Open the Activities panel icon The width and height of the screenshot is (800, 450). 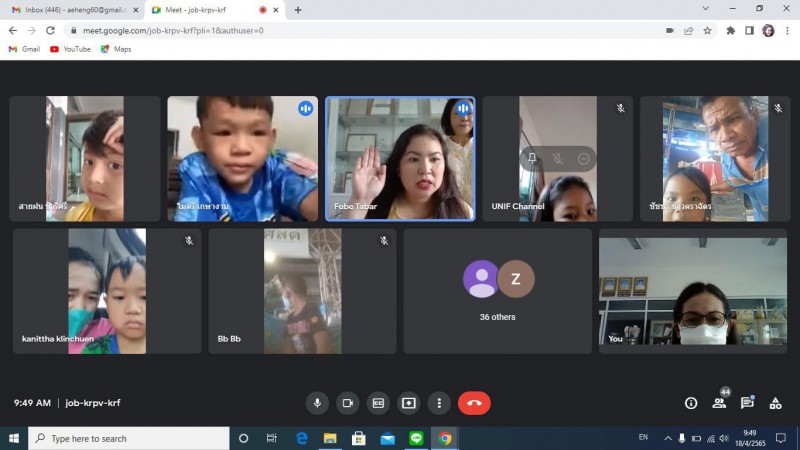click(x=775, y=403)
